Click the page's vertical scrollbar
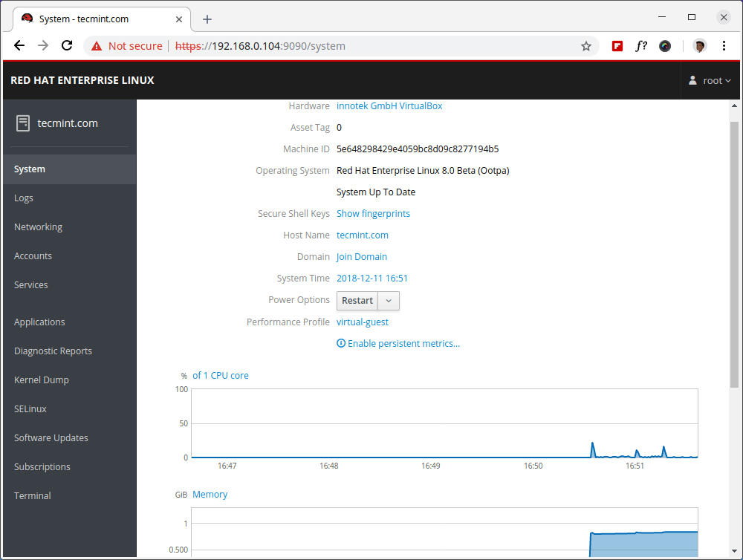This screenshot has height=560, width=743. 734,253
